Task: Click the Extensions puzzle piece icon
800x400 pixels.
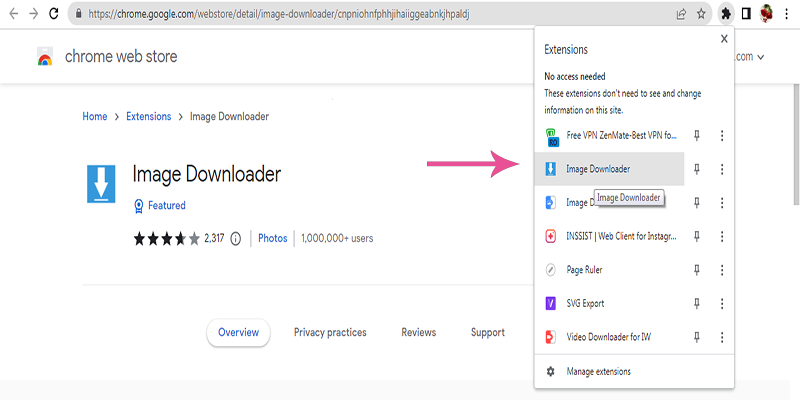Action: pyautogui.click(x=725, y=14)
